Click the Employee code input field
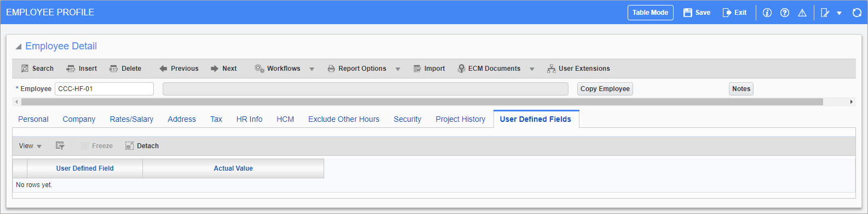This screenshot has width=868, height=214. click(x=104, y=89)
